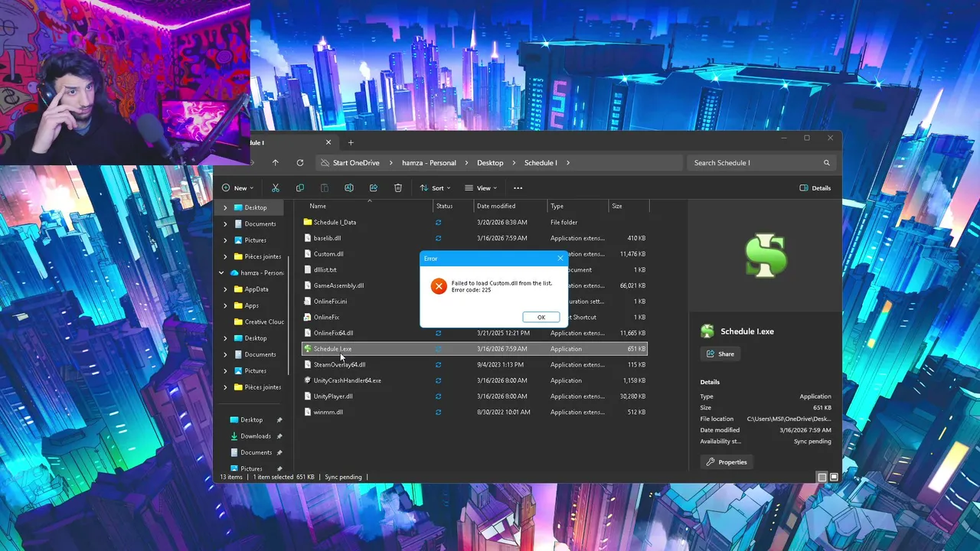
Task: Open the Sort dropdown menu
Action: pos(435,187)
